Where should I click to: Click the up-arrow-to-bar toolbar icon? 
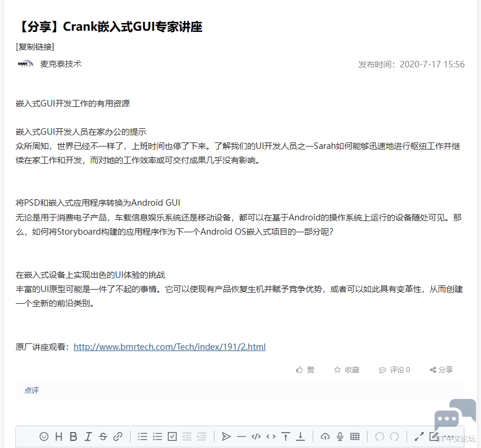[x=285, y=436]
